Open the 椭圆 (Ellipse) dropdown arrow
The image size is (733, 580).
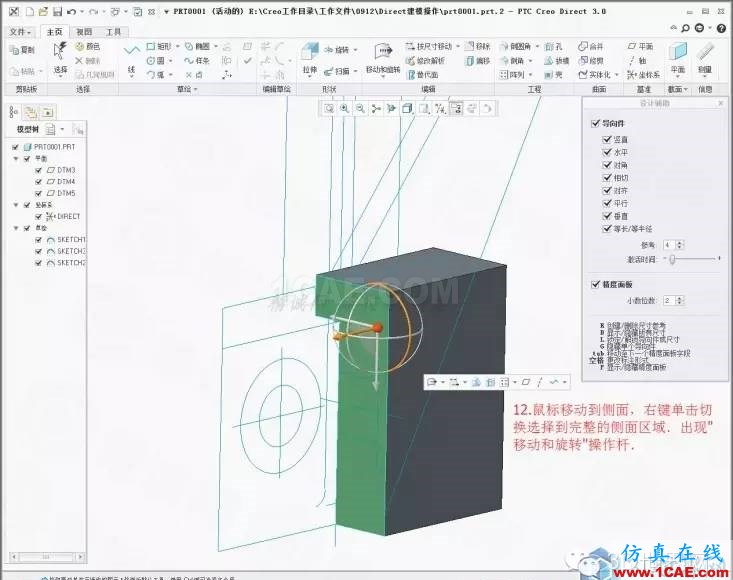click(216, 46)
